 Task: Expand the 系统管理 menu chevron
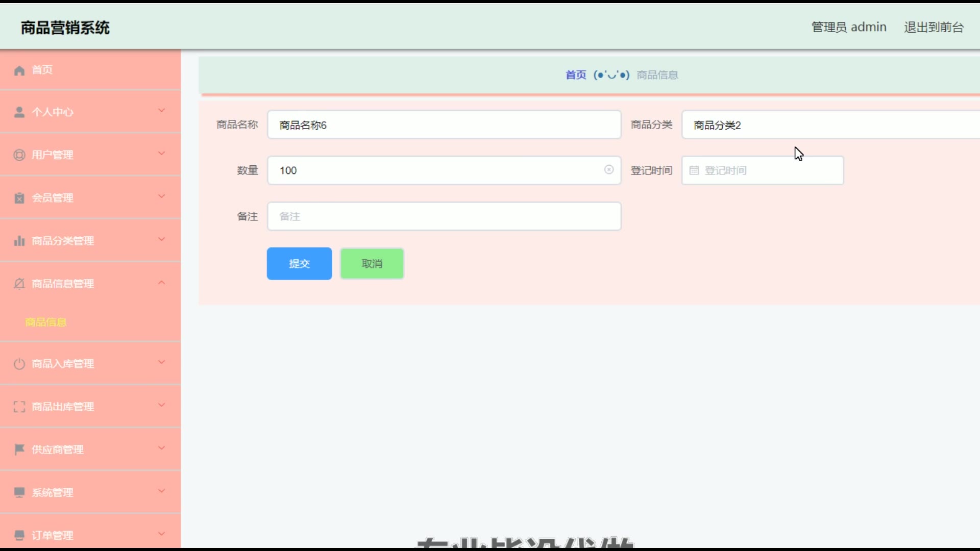[161, 491]
